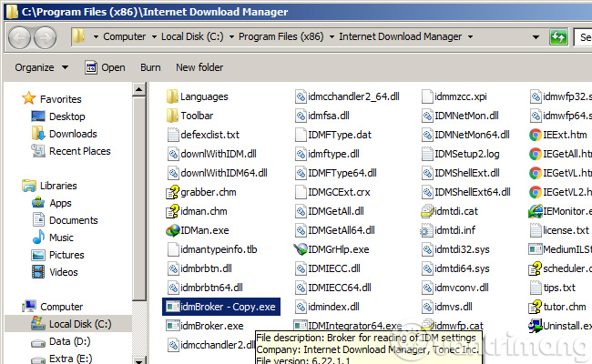Image resolution: width=592 pixels, height=364 pixels.
Task: Select file "defexclist.txt"
Action: (209, 135)
